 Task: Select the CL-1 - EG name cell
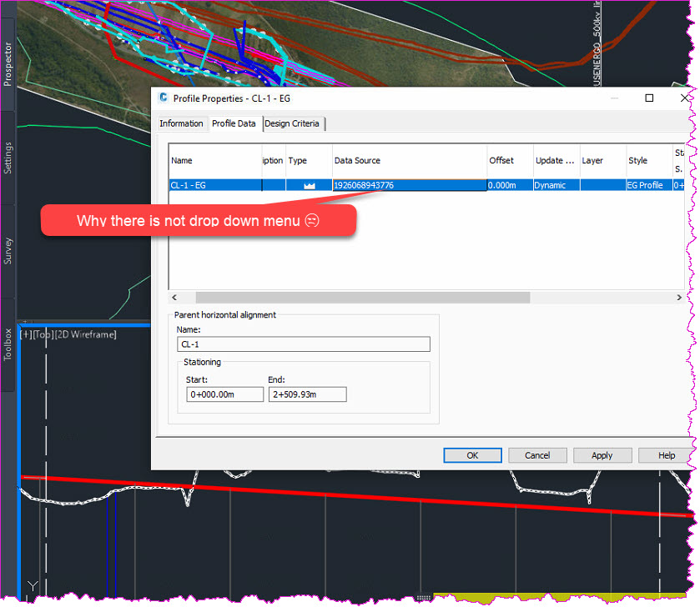(x=215, y=185)
